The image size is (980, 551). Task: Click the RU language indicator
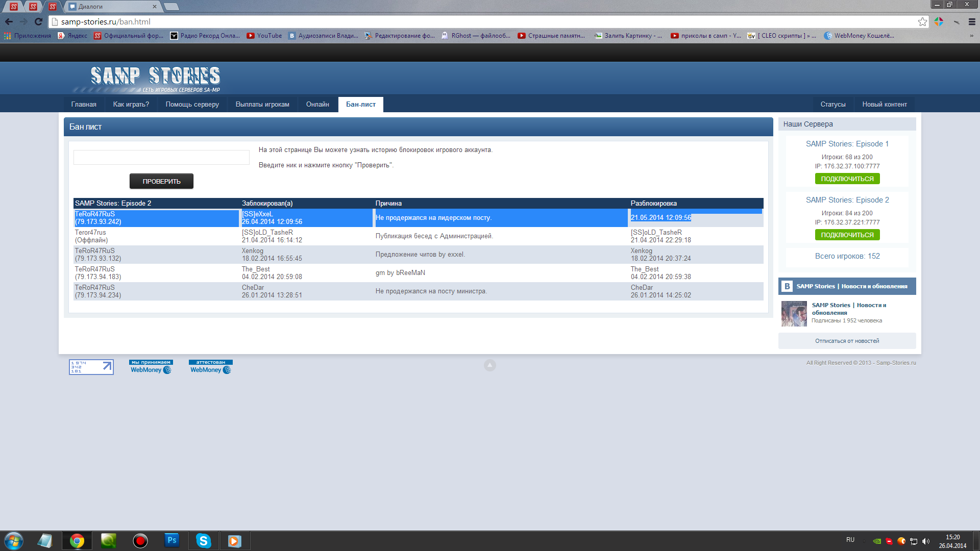850,540
